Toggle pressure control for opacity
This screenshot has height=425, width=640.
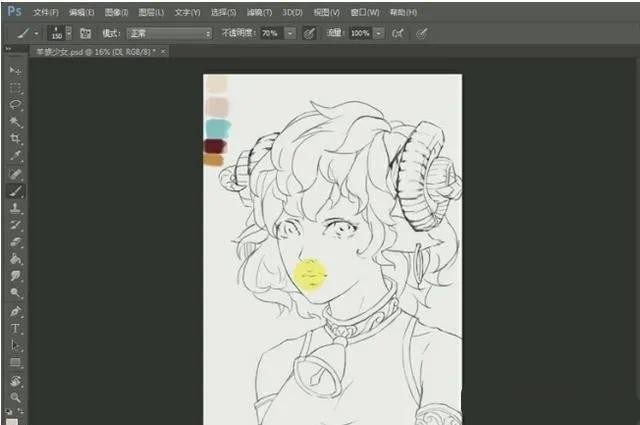[309, 33]
